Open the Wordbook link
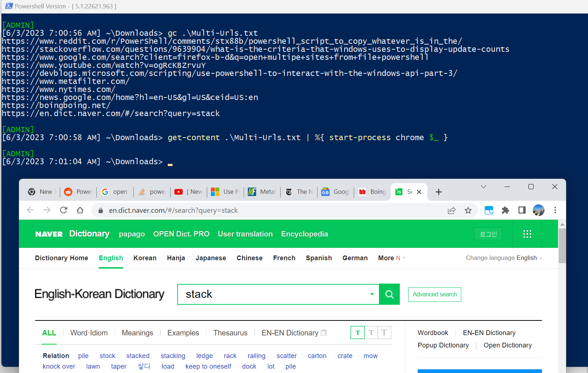This screenshot has height=373, width=588. point(433,333)
